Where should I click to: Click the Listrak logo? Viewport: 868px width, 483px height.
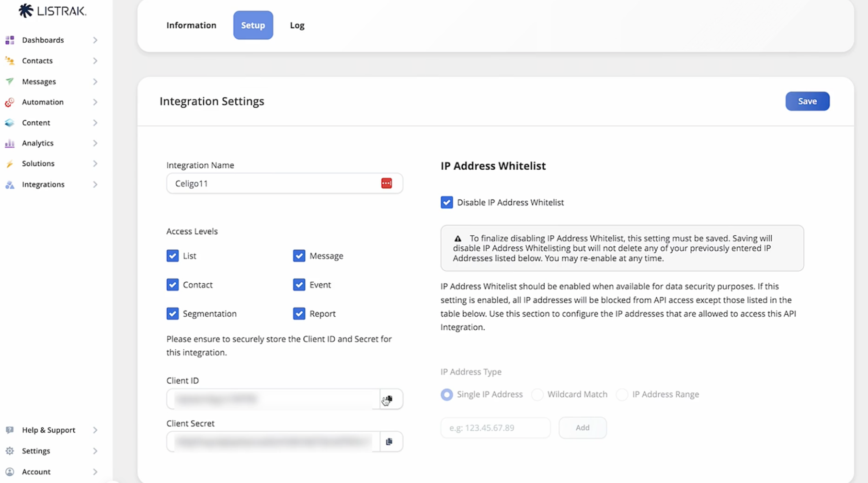click(x=52, y=11)
